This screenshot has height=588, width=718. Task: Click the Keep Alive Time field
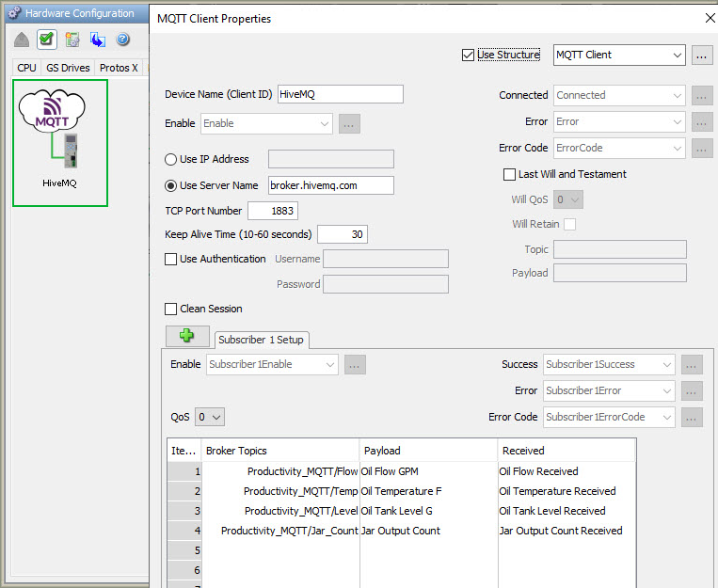pyautogui.click(x=343, y=234)
